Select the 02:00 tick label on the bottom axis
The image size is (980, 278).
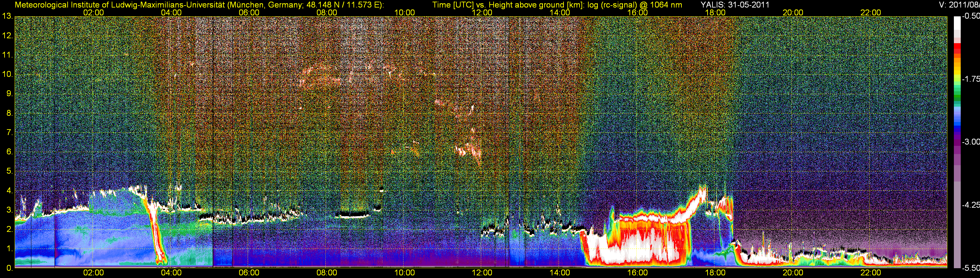pyautogui.click(x=93, y=273)
